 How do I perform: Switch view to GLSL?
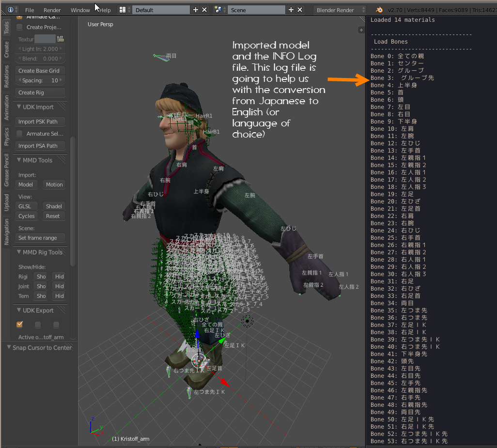click(26, 206)
